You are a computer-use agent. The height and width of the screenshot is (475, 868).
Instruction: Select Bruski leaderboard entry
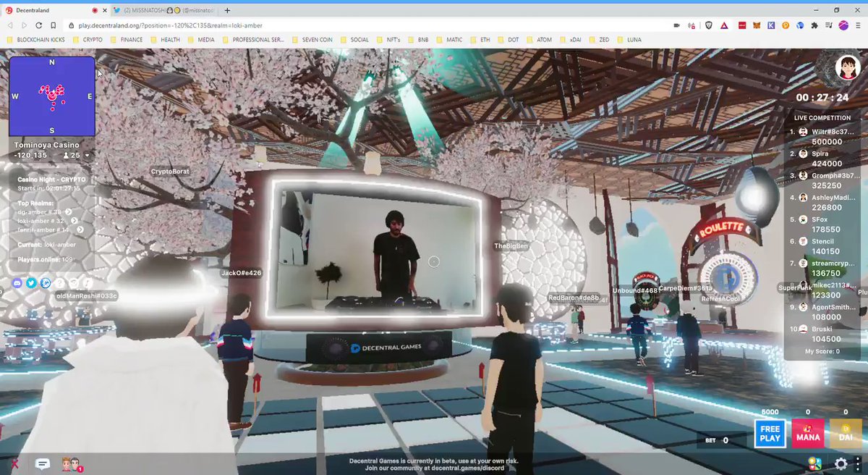(823, 334)
